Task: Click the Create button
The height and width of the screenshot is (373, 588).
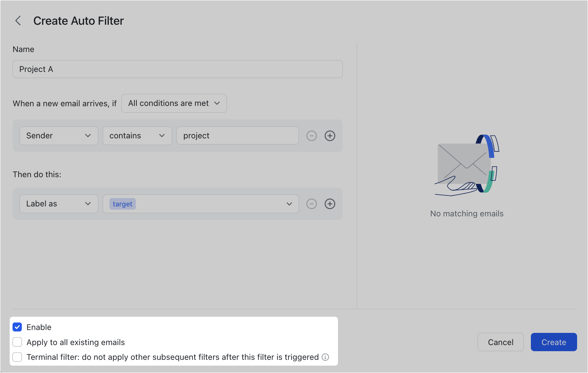Action: [554, 342]
